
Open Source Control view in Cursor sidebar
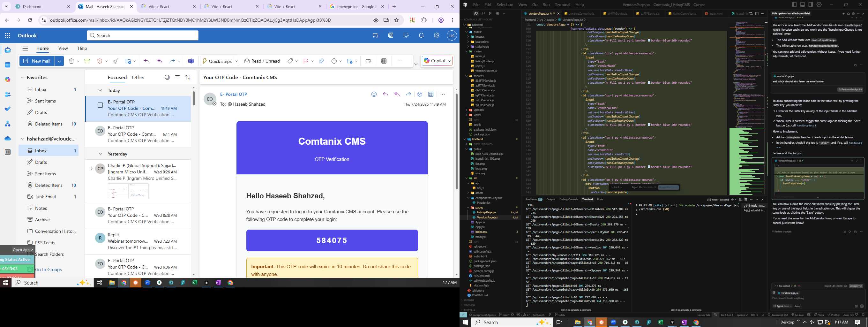490,13
